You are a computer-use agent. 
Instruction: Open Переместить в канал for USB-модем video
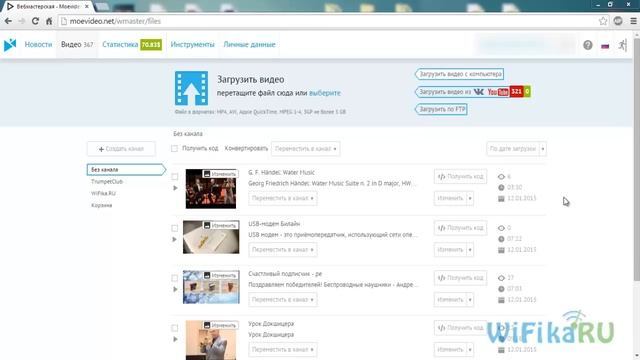click(282, 249)
